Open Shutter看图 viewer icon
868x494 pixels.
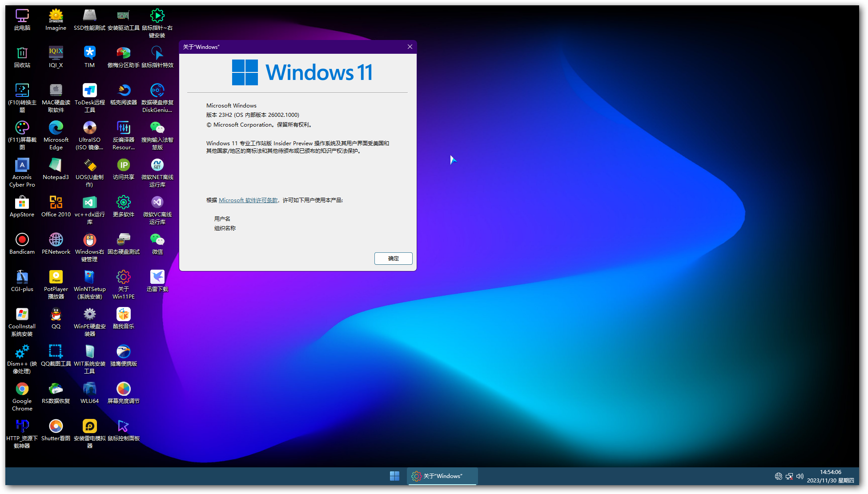point(56,430)
